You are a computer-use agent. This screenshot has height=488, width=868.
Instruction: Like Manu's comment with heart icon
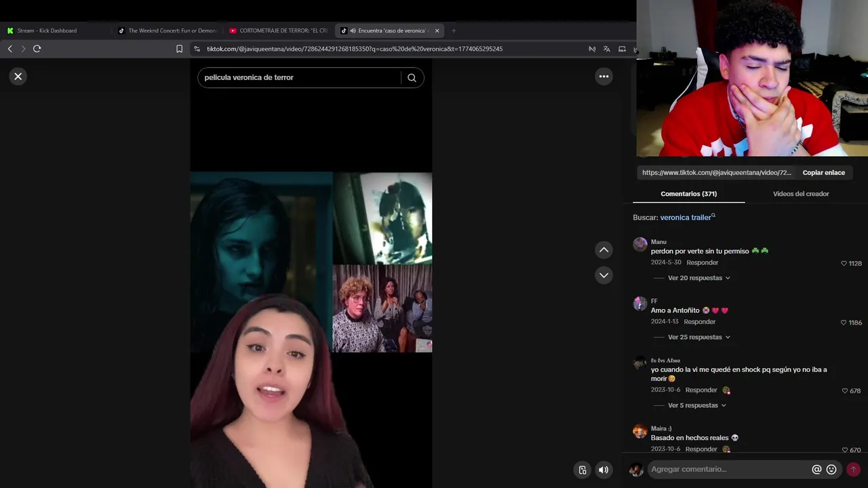click(844, 263)
